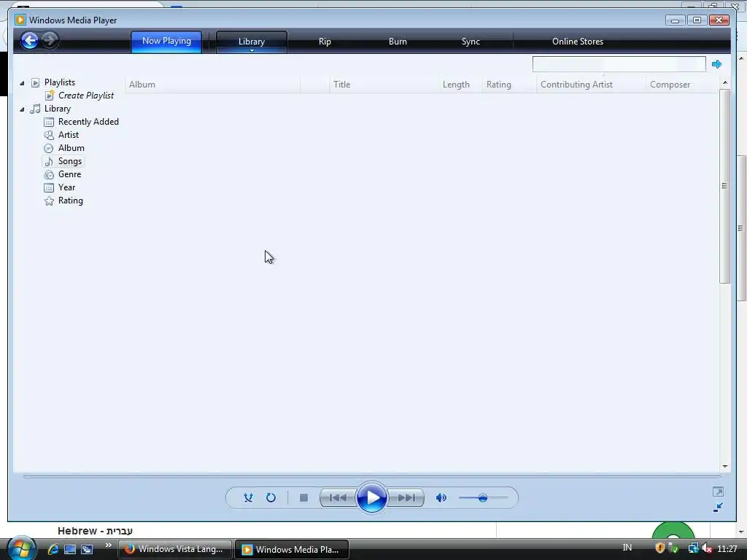Launch Internet Explorer from quick launch
This screenshot has height=560, width=747.
pyautogui.click(x=53, y=549)
